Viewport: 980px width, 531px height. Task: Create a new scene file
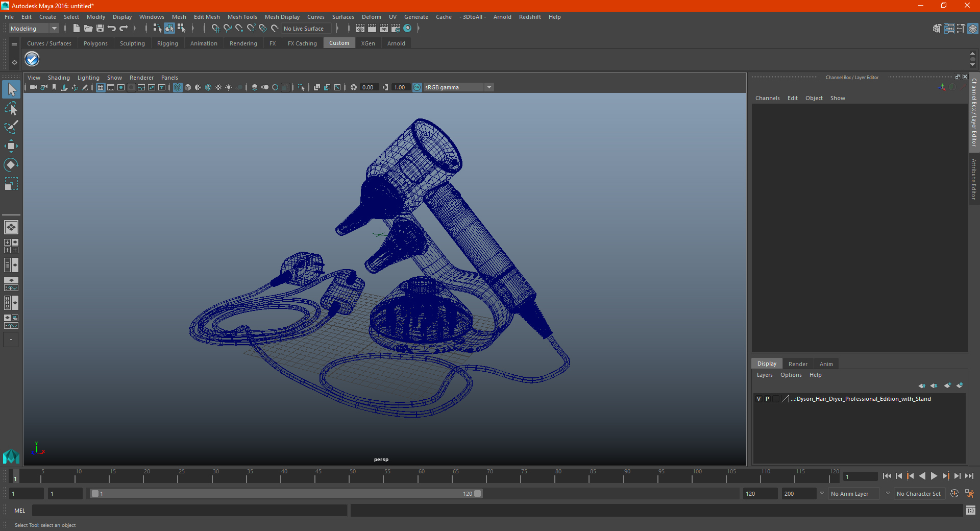click(76, 29)
